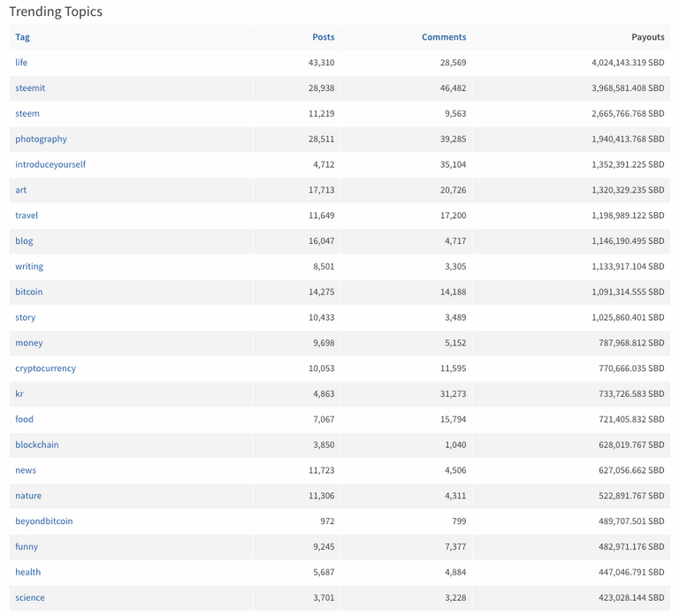Sort the table by Comments column
679x616 pixels.
pyautogui.click(x=444, y=37)
